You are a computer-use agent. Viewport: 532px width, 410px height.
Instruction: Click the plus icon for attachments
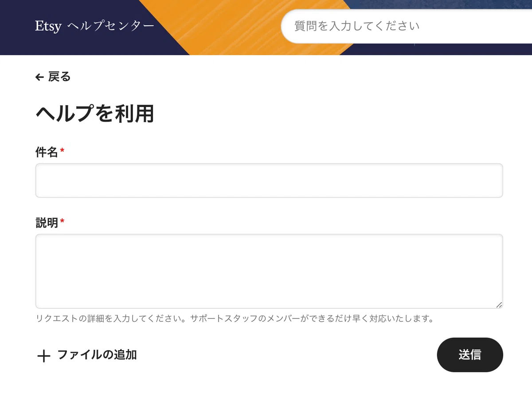43,355
